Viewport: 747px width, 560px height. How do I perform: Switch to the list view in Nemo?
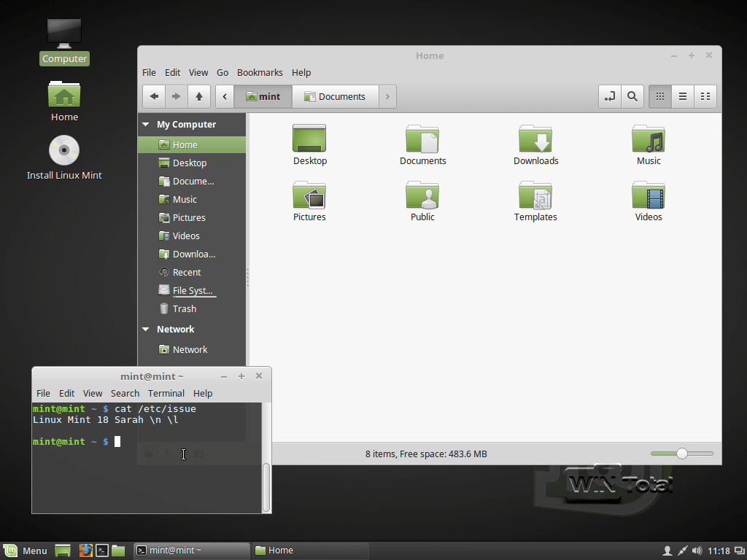[682, 96]
